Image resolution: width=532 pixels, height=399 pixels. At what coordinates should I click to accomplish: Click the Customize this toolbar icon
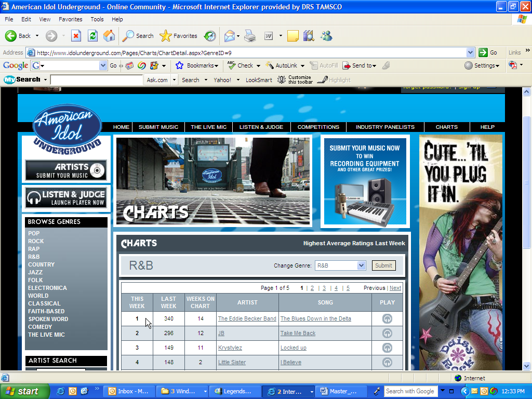[282, 79]
